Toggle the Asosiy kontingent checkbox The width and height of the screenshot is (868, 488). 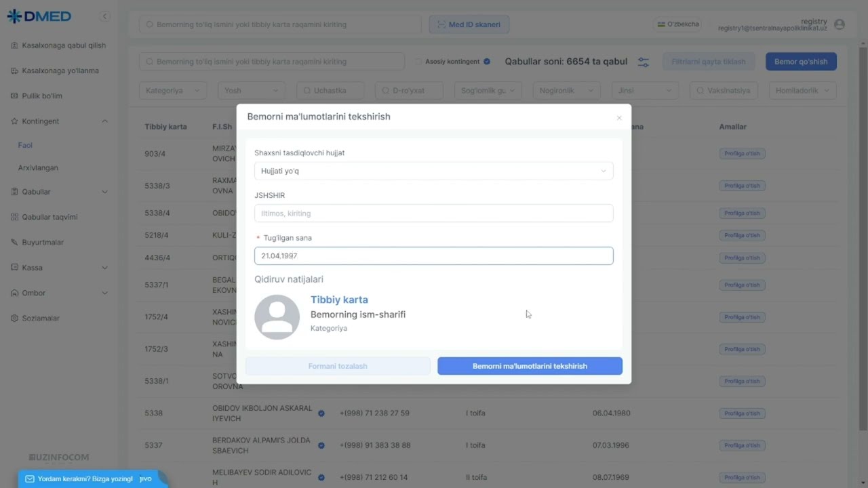click(x=419, y=62)
